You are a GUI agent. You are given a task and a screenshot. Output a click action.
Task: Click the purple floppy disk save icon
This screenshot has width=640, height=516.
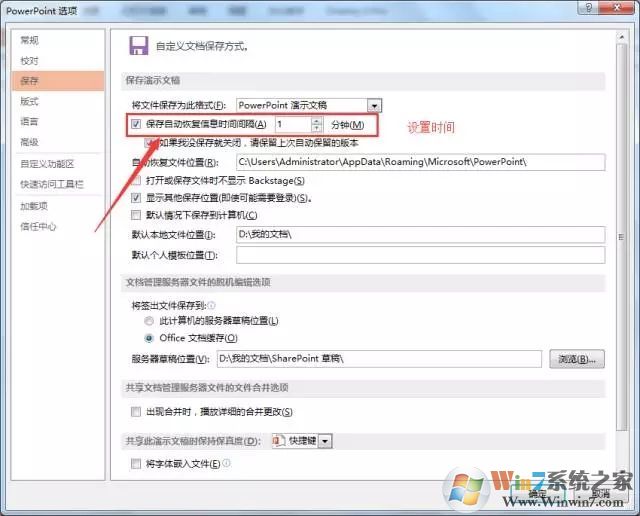click(139, 45)
